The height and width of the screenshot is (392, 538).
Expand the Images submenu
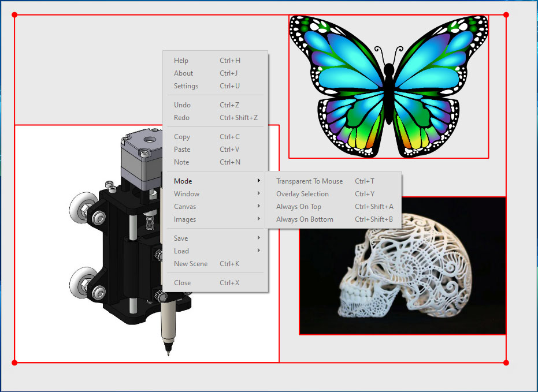tap(215, 219)
